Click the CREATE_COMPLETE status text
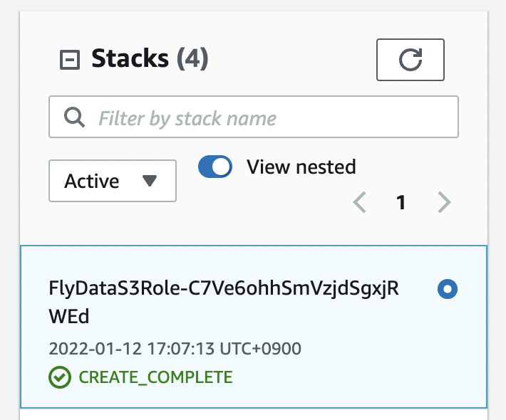The height and width of the screenshot is (420, 506). [x=155, y=377]
